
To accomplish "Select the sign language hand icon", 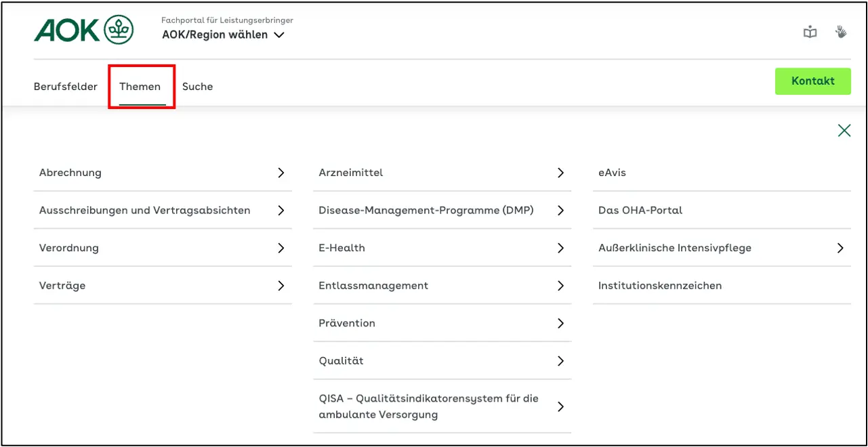I will (840, 31).
